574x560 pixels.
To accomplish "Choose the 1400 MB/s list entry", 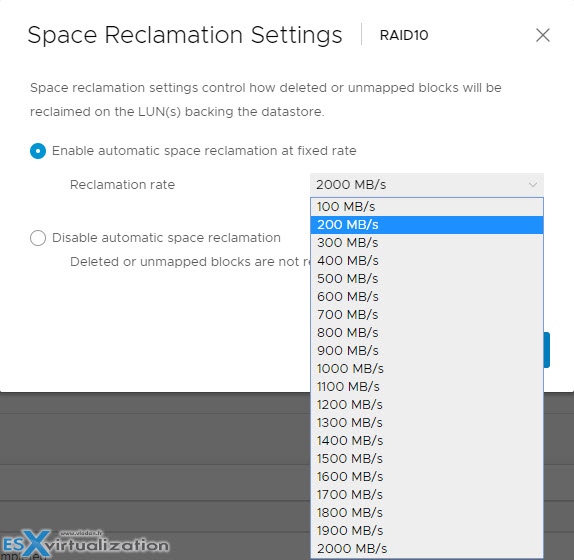I will tap(427, 441).
